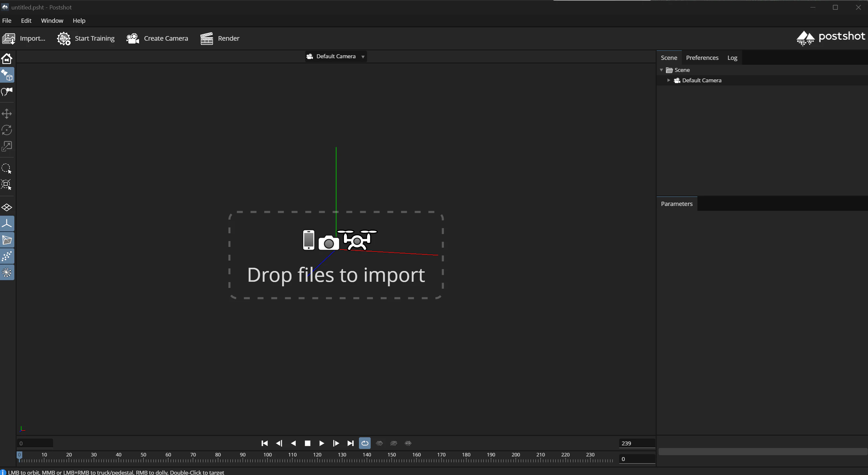Collapse the Scene folder node
The width and height of the screenshot is (868, 475).
(662, 70)
